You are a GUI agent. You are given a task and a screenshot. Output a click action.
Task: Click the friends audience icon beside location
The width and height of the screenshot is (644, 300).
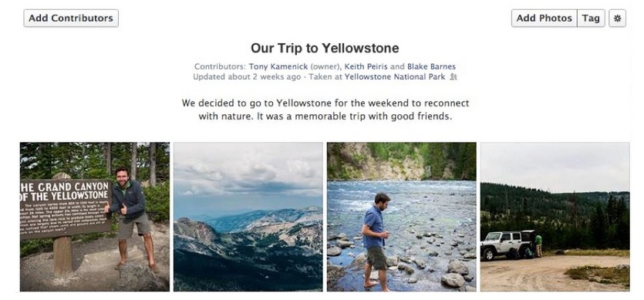pyautogui.click(x=453, y=77)
